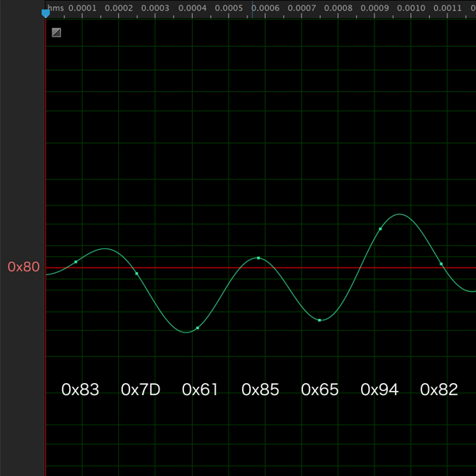The image size is (476, 476).
Task: Click the 0x94 hex value label
Action: click(379, 390)
